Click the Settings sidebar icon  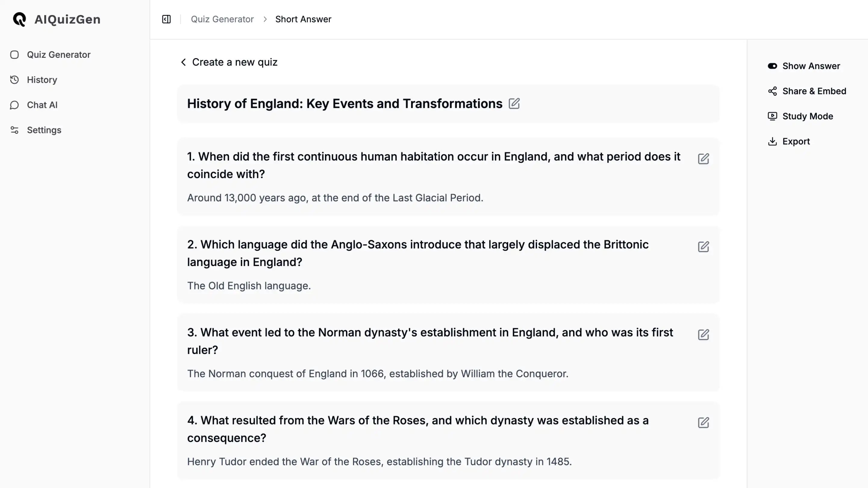tap(14, 130)
